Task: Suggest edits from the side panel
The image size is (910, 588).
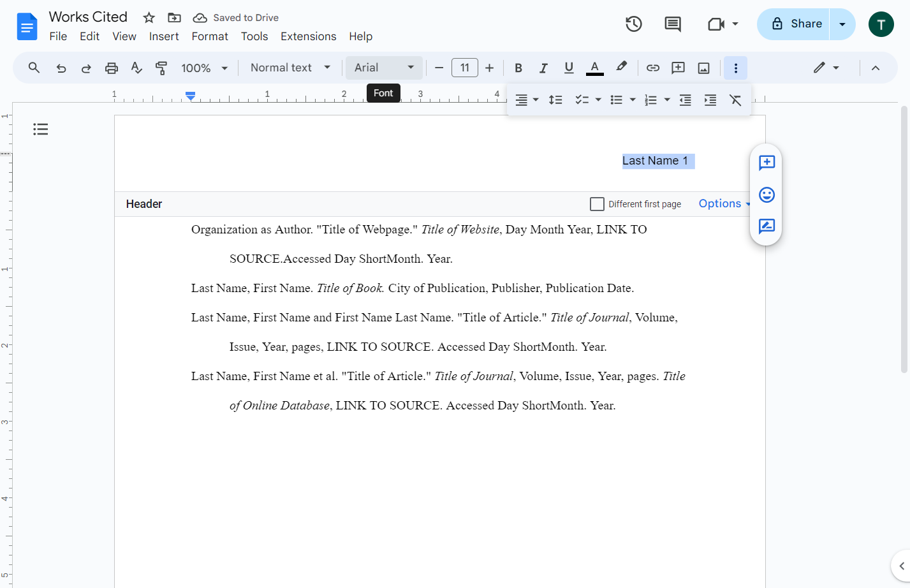Action: point(767,226)
